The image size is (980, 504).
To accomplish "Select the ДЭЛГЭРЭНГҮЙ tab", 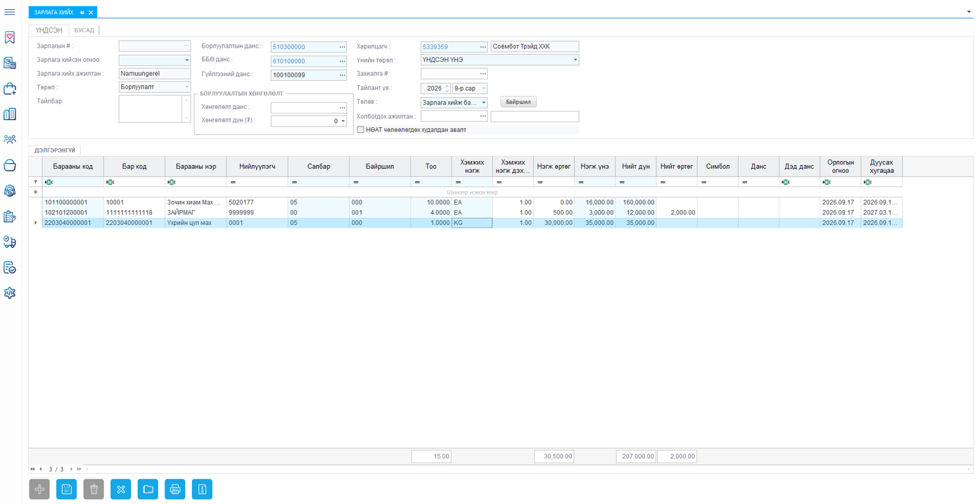I will (55, 150).
